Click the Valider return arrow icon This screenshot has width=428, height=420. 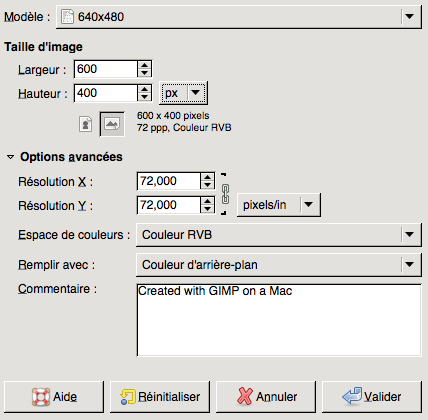352,396
